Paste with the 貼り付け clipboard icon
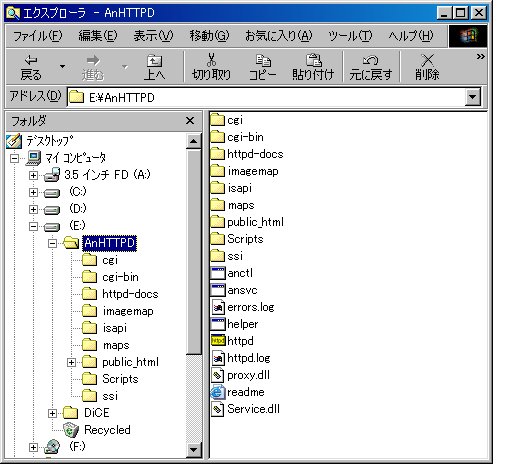 [313, 67]
